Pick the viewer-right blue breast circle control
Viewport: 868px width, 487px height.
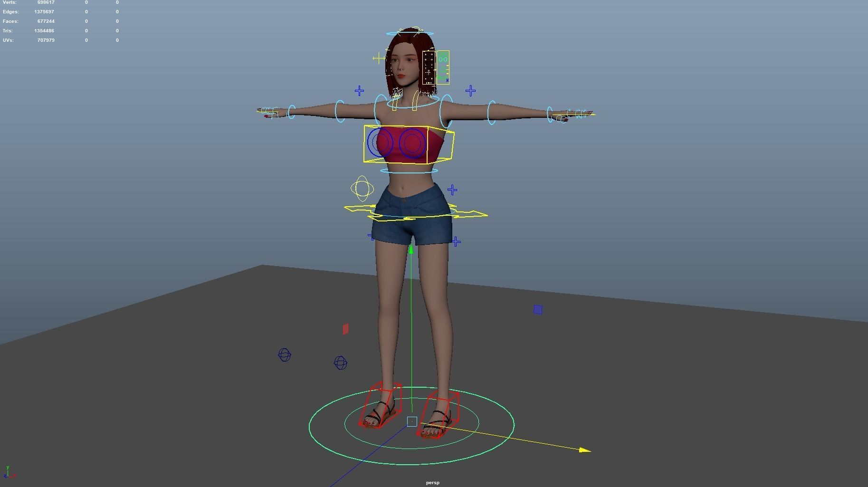click(x=412, y=143)
